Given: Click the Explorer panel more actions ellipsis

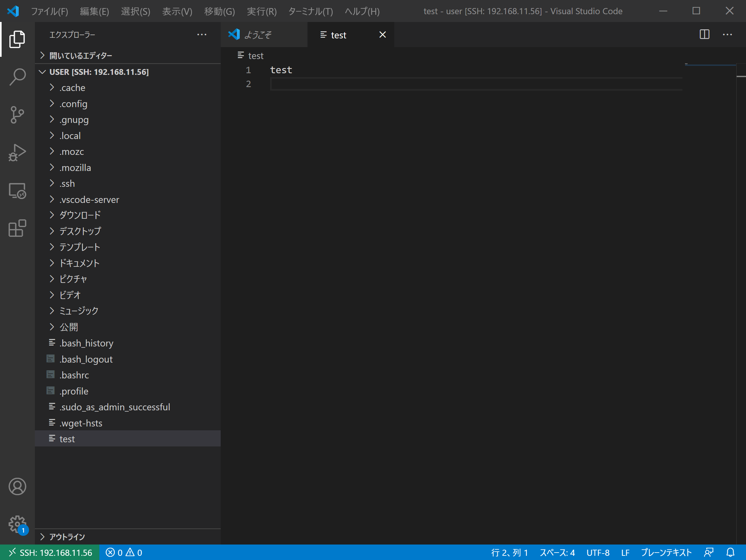Looking at the screenshot, I should (202, 35).
